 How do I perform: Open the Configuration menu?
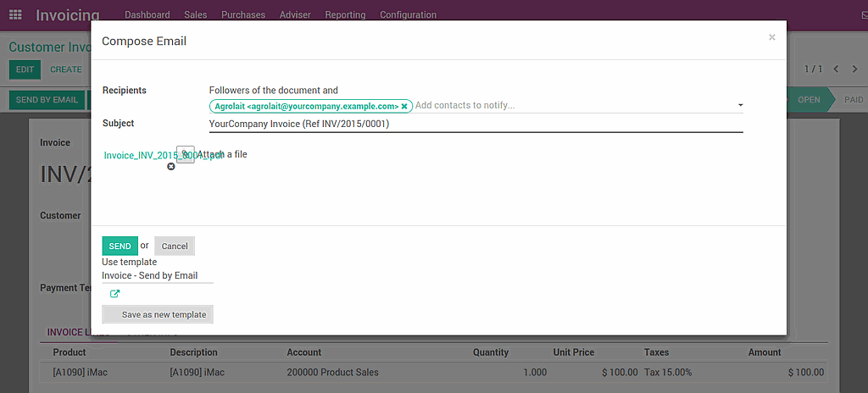pos(408,14)
